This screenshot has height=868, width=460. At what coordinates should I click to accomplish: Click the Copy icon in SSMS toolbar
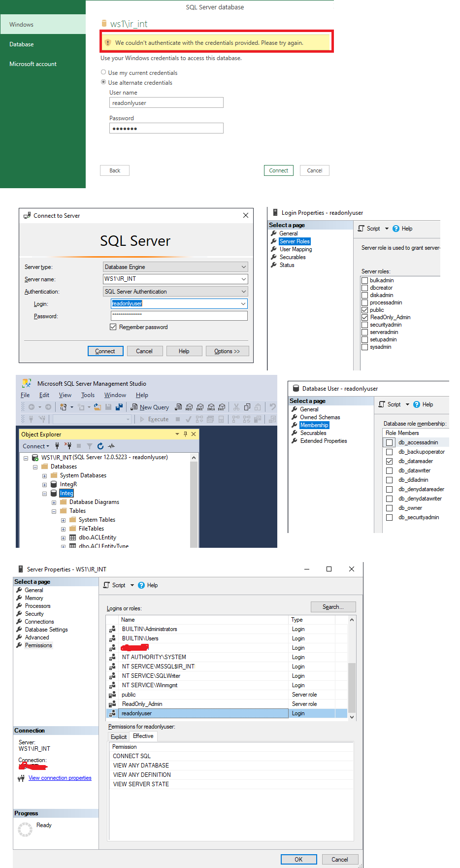point(247,407)
